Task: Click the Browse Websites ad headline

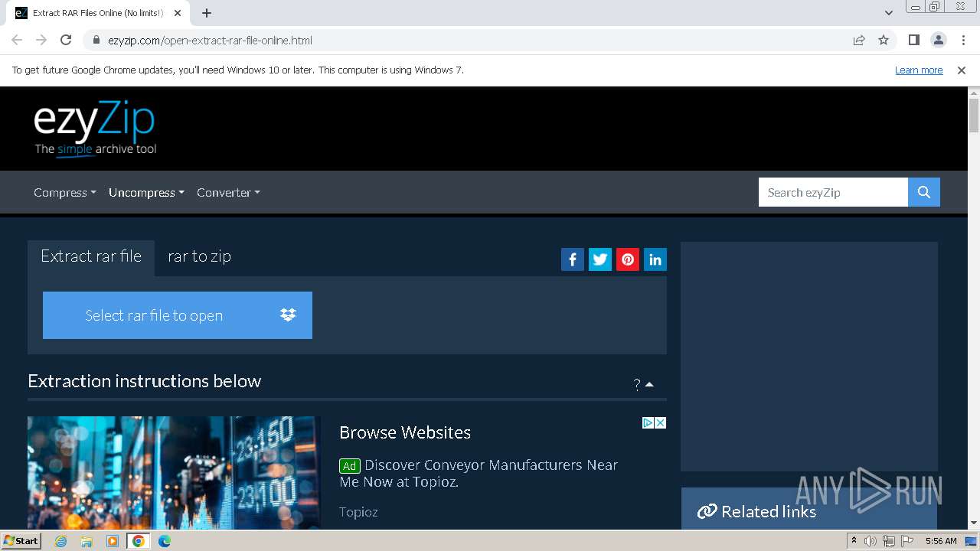Action: [405, 432]
